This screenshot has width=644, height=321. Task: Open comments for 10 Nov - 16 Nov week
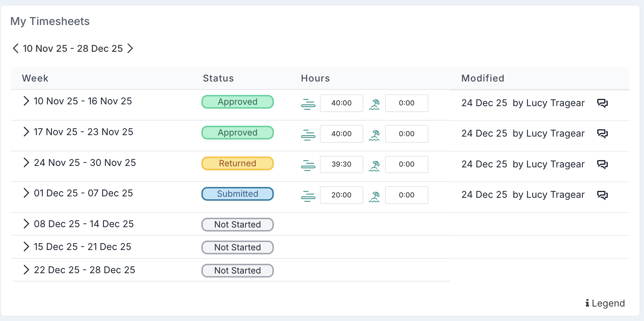click(602, 103)
